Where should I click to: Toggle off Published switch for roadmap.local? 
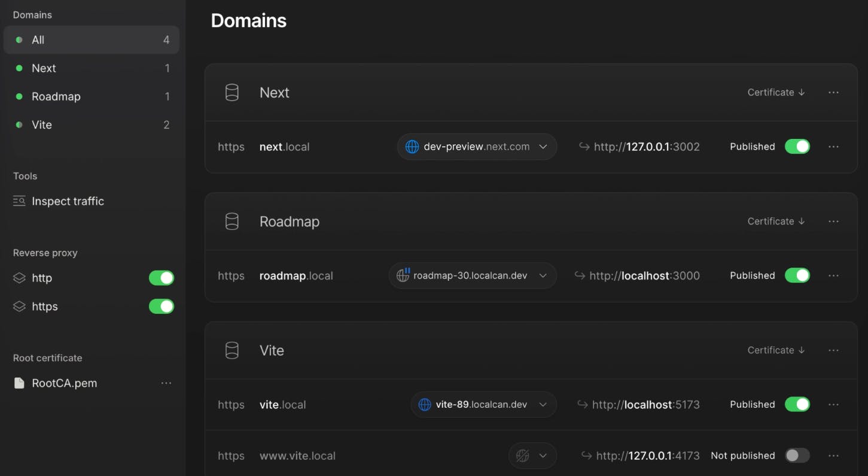(797, 275)
